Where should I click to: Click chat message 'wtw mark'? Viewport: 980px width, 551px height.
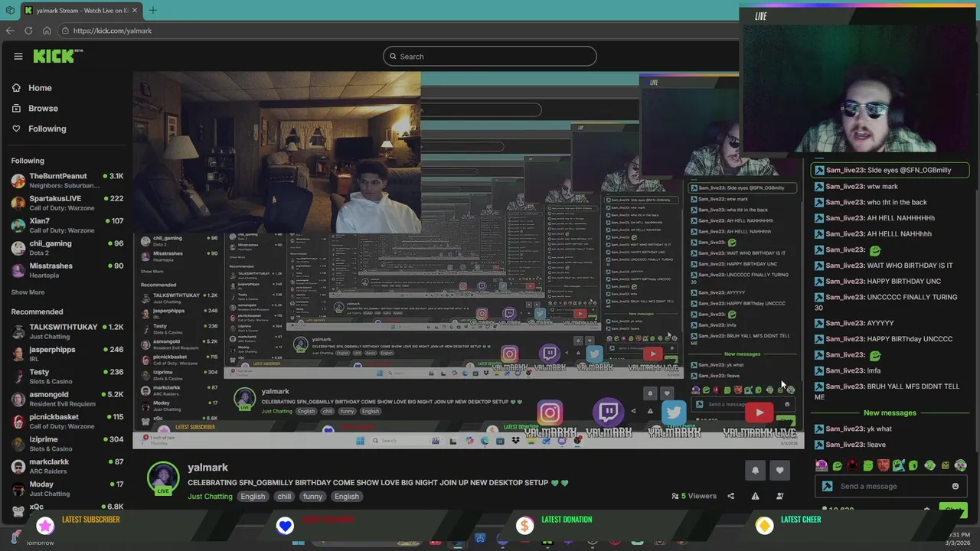[882, 186]
